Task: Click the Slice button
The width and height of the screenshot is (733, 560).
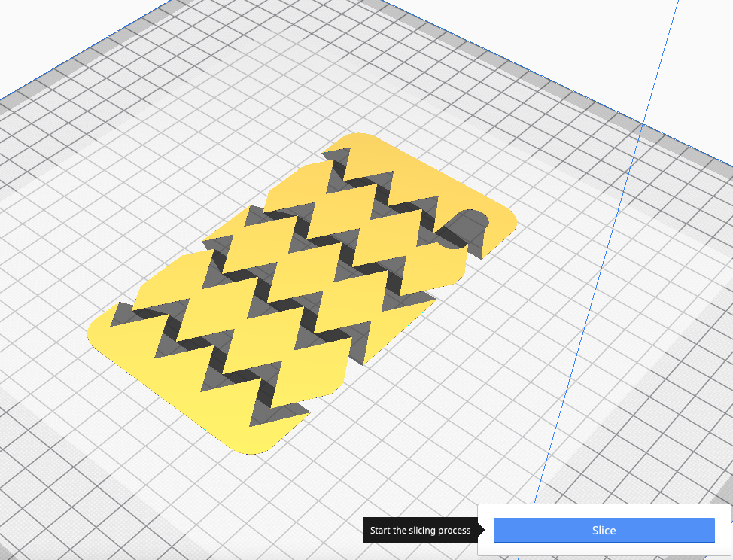Action: pos(604,530)
